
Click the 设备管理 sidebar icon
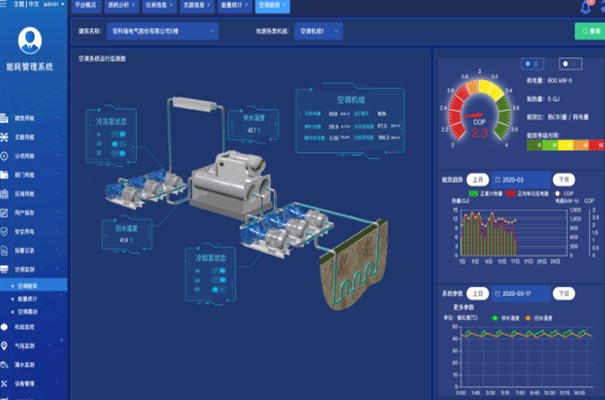8,383
